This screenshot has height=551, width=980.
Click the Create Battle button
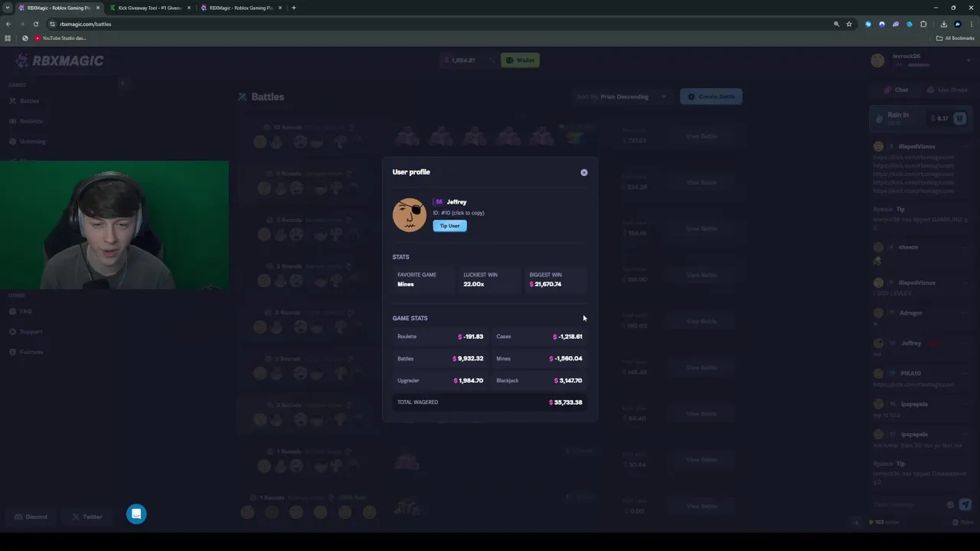pos(711,96)
